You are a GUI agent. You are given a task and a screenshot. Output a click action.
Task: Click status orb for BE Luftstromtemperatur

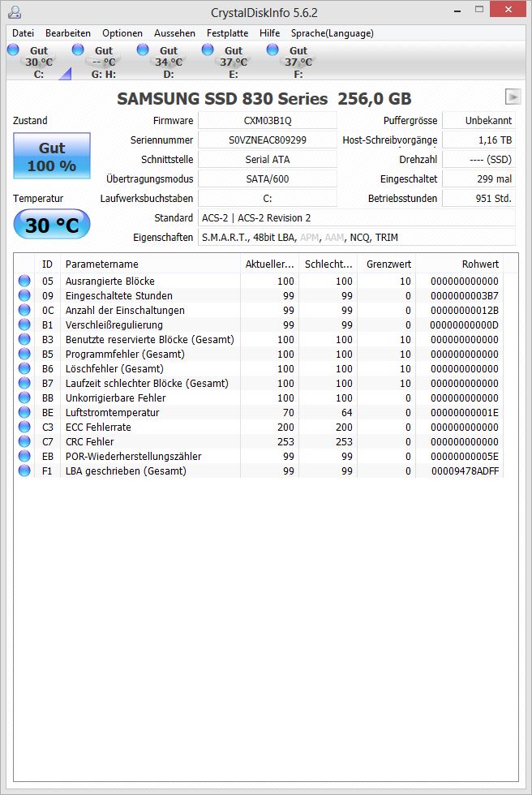tap(24, 412)
